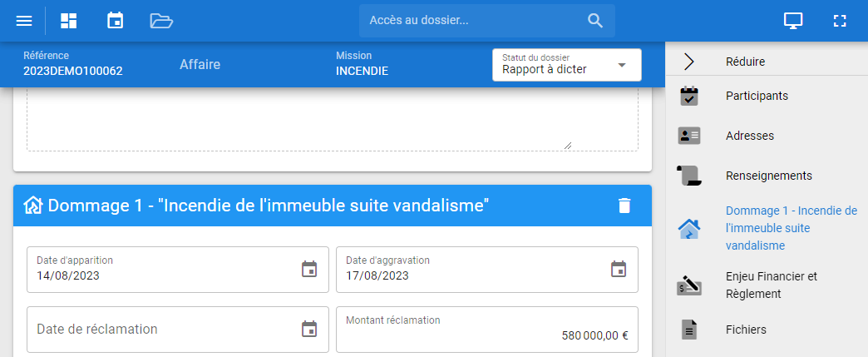Open Renseignements section
Screen dimensions: 868x357
click(768, 176)
